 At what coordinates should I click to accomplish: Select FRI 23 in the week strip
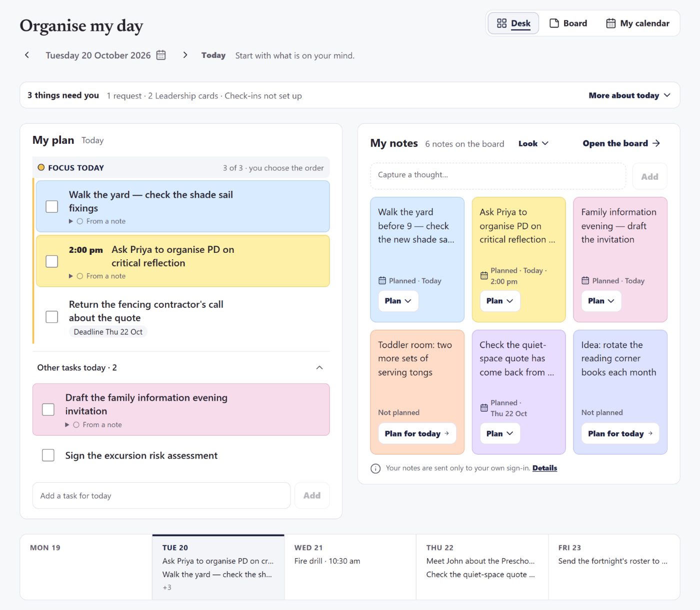614,567
